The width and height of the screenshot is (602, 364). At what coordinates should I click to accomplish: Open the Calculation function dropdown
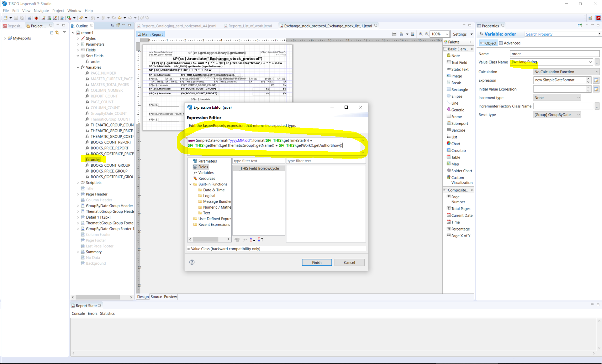click(x=566, y=72)
